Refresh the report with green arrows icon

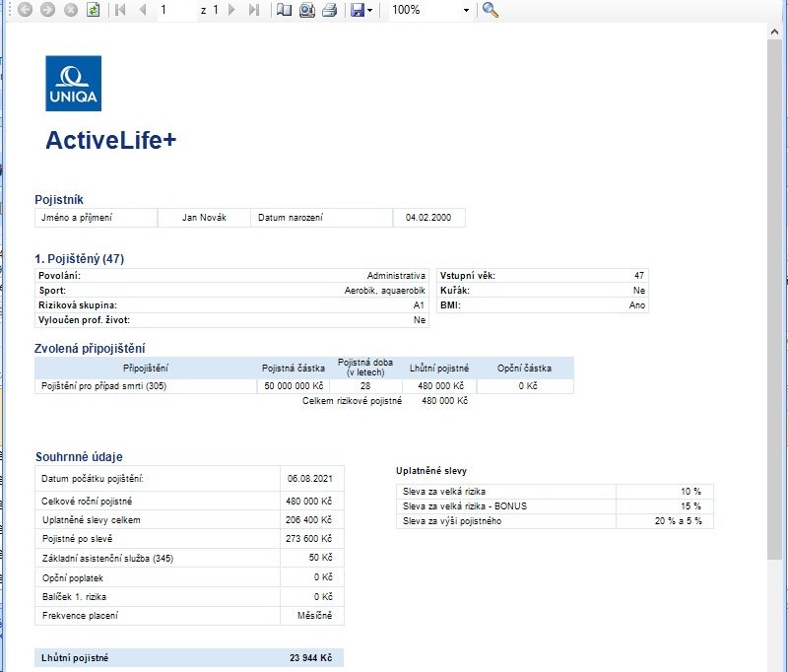coord(93,10)
